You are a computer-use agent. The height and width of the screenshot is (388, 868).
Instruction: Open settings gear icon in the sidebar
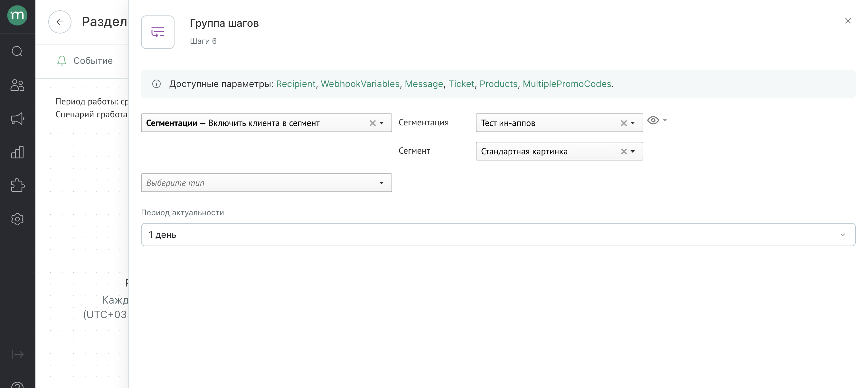click(x=17, y=219)
